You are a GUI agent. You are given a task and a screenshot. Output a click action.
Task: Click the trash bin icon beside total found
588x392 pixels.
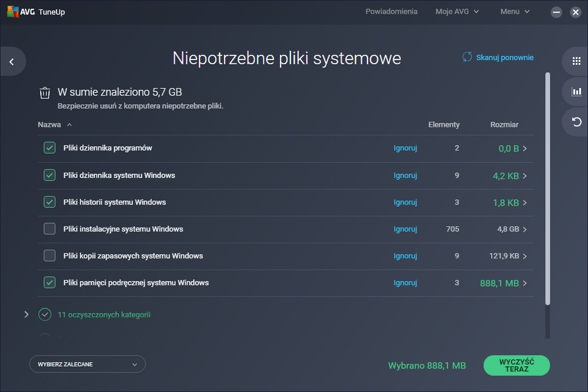pyautogui.click(x=45, y=93)
